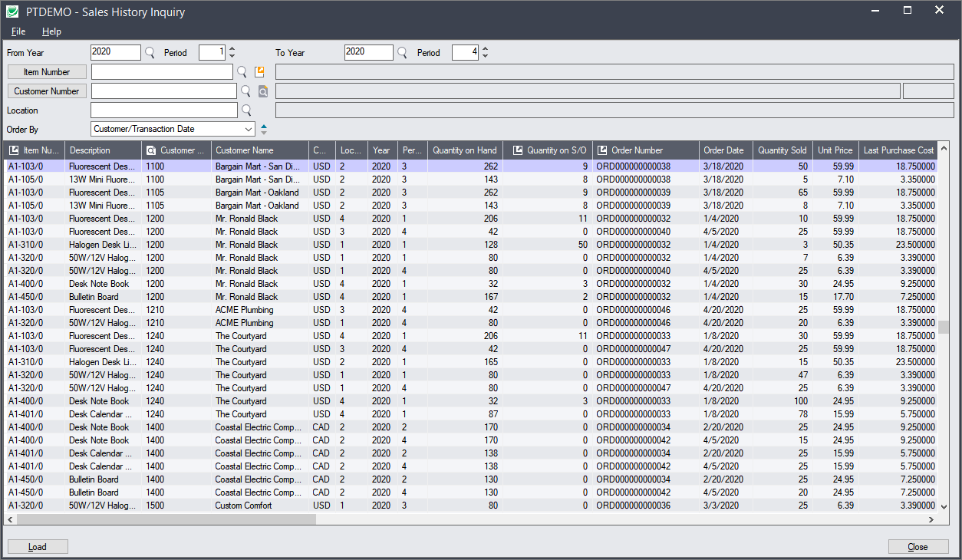This screenshot has height=560, width=962.
Task: Click the Item Number button
Action: [x=47, y=72]
